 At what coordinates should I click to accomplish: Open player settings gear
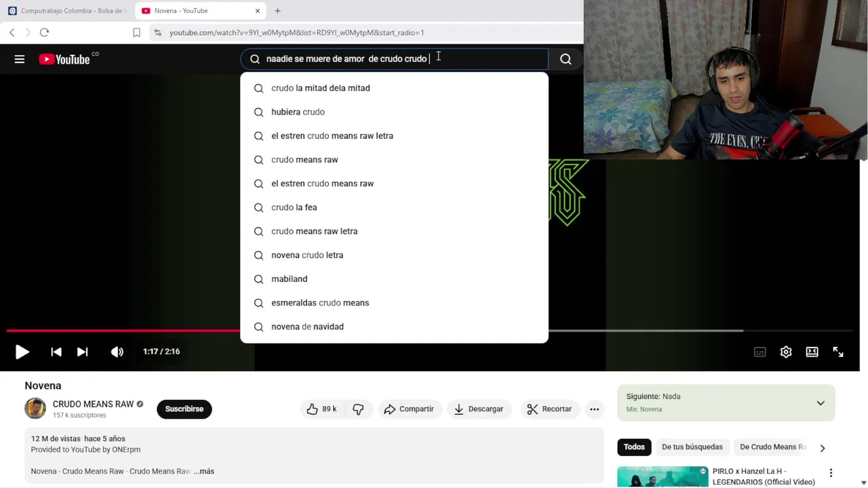(x=786, y=352)
